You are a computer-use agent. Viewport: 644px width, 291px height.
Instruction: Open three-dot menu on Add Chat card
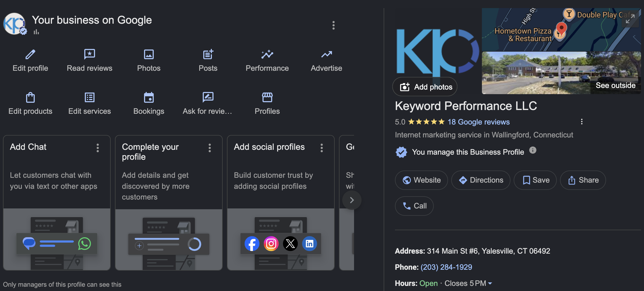(98, 148)
